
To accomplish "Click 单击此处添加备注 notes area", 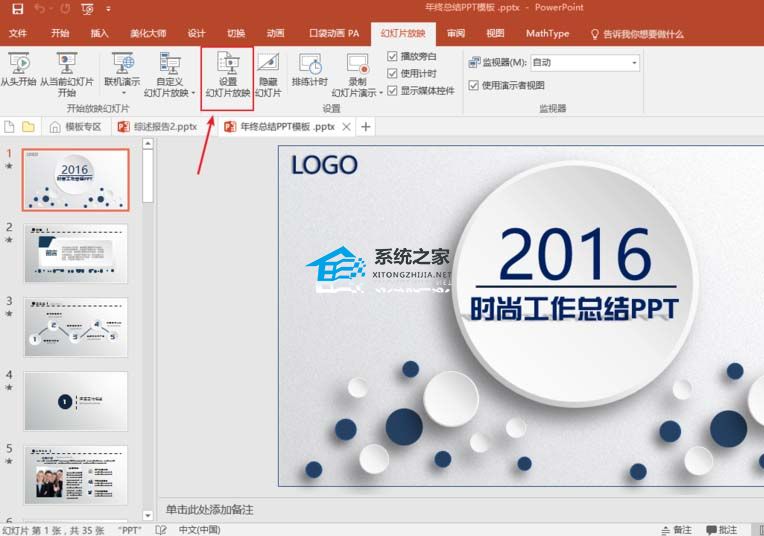I will [210, 510].
